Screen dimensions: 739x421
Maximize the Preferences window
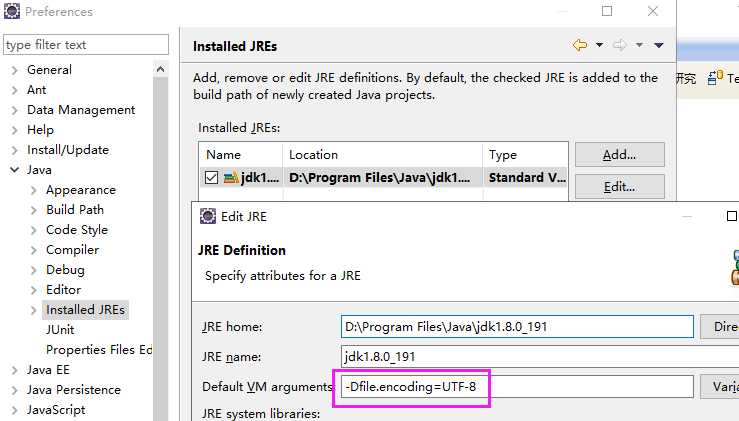(607, 12)
